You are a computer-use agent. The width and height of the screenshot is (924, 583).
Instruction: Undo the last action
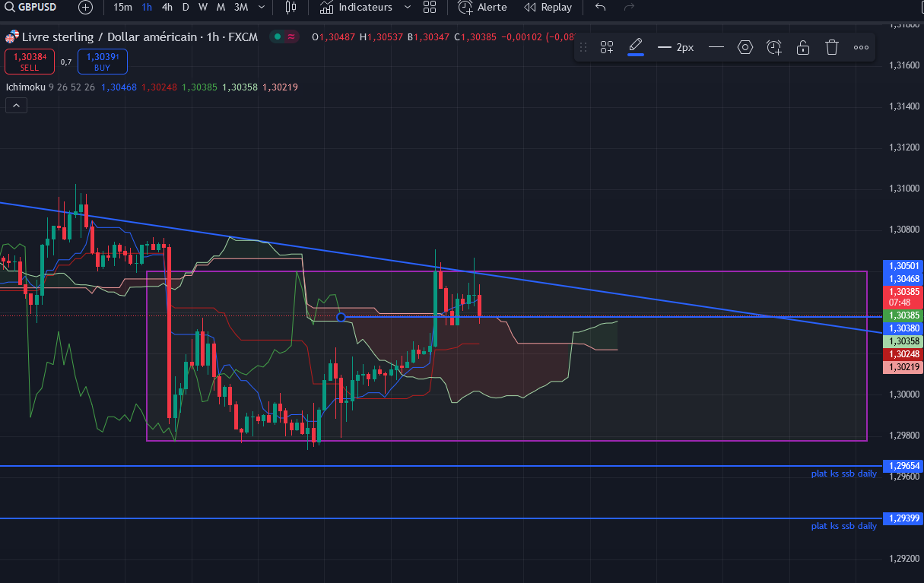600,7
